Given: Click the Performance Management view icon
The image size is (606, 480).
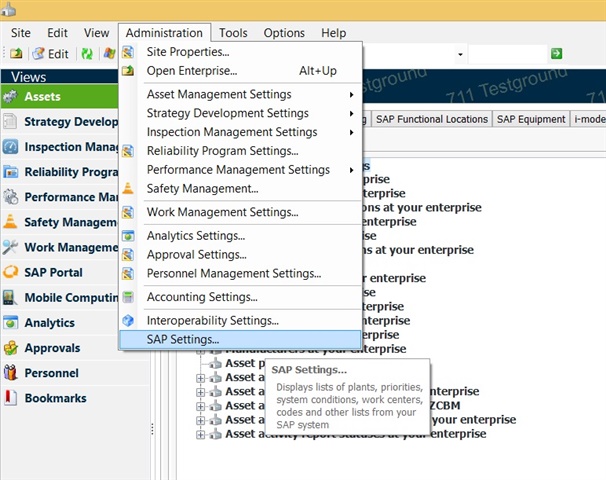Looking at the screenshot, I should pos(10,197).
